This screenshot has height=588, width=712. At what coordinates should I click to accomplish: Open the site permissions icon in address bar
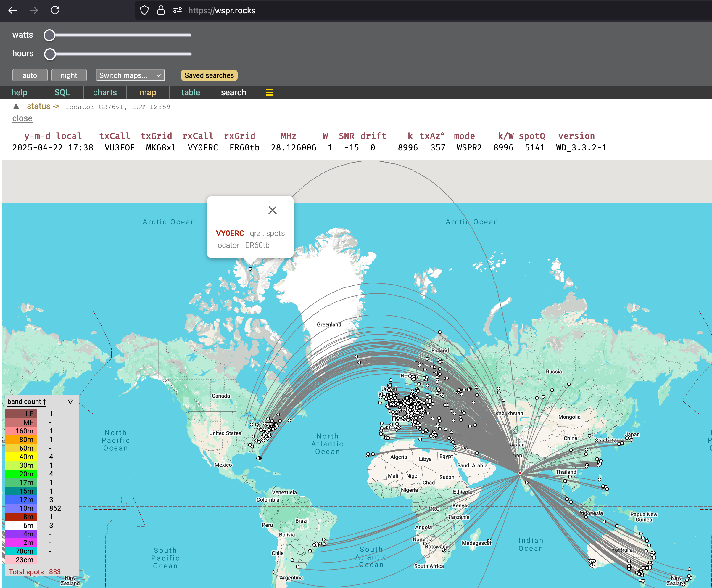coord(177,10)
